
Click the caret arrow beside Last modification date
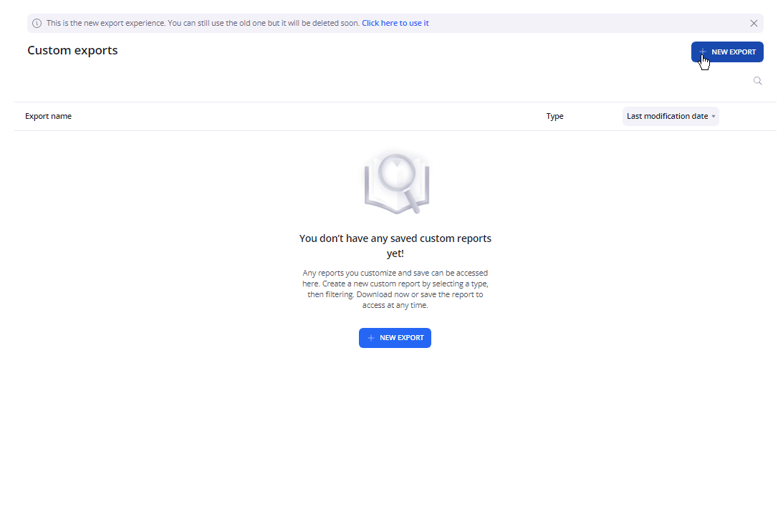point(714,117)
